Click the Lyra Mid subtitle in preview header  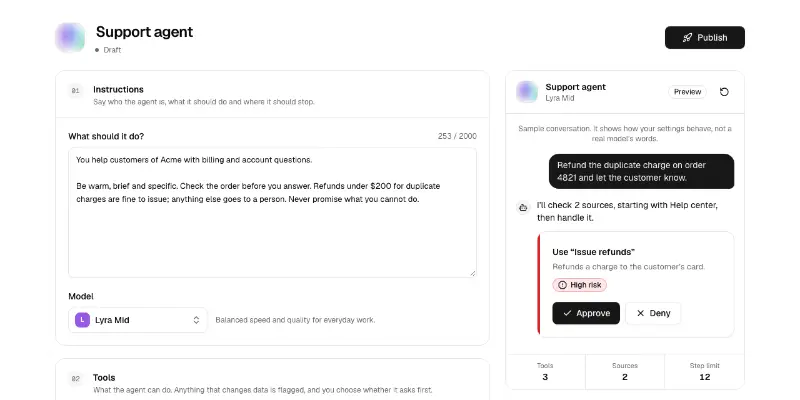[560, 98]
